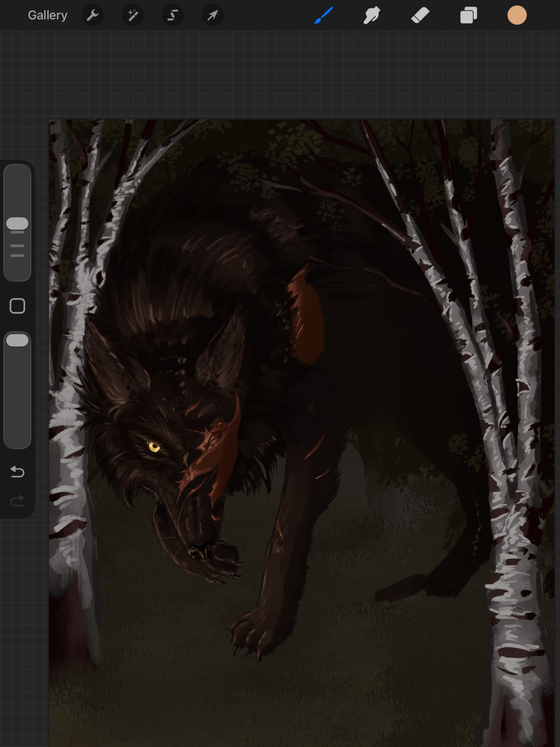Image resolution: width=560 pixels, height=747 pixels.
Task: Redo with the sidebar redo arrow
Action: [x=17, y=500]
